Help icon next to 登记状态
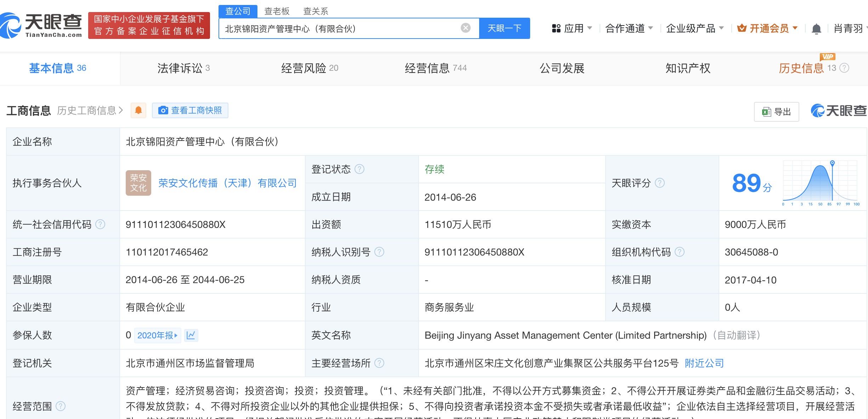The height and width of the screenshot is (419, 868). pos(359,169)
